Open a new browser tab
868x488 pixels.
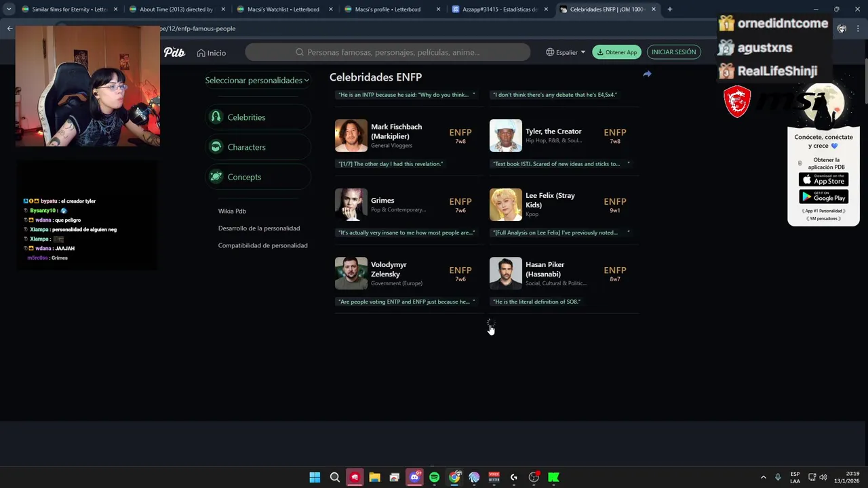(670, 9)
